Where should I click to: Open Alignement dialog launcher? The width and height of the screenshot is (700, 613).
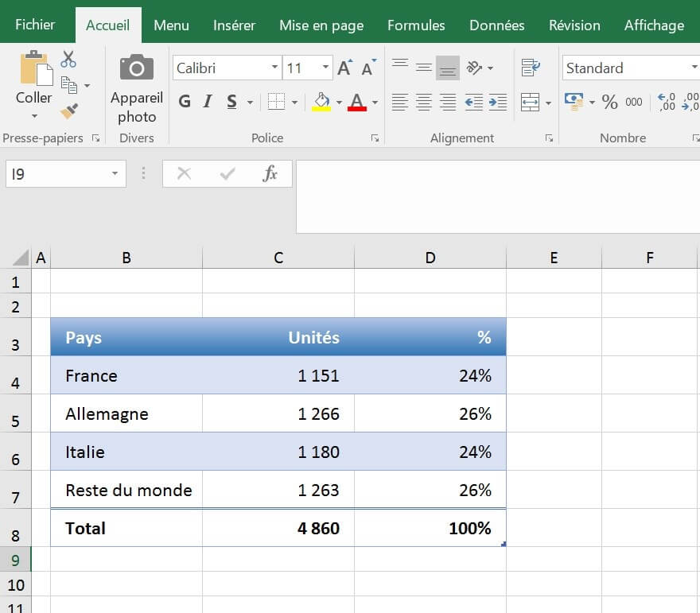pyautogui.click(x=549, y=138)
